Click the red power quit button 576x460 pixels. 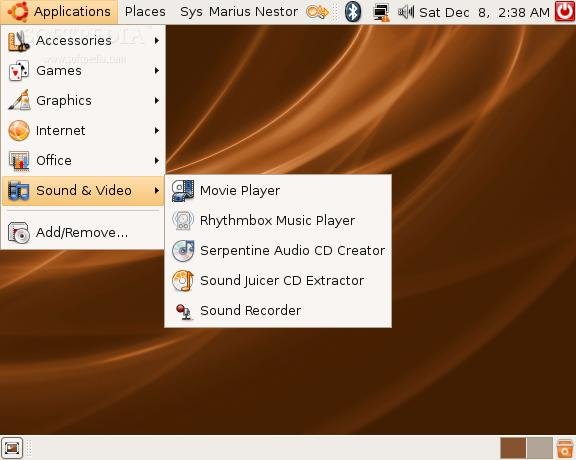click(565, 11)
